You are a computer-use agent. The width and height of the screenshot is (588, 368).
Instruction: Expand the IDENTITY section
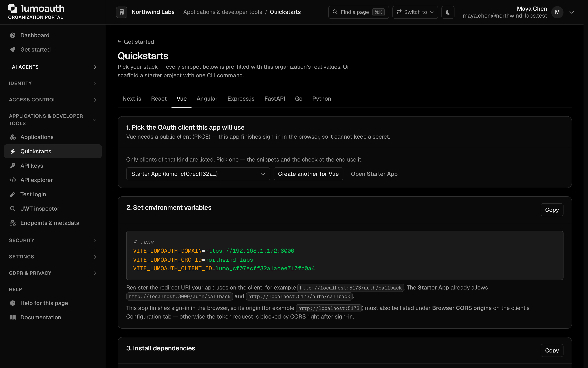53,83
